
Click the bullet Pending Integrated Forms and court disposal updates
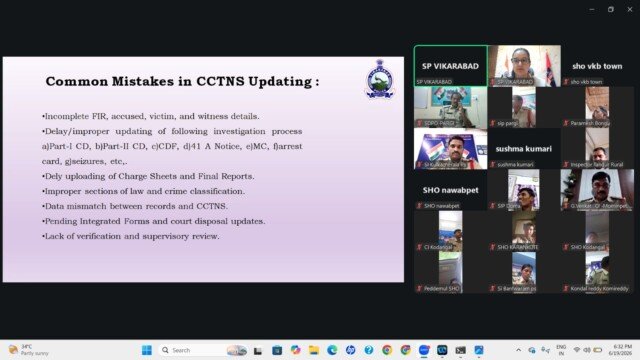[153, 221]
